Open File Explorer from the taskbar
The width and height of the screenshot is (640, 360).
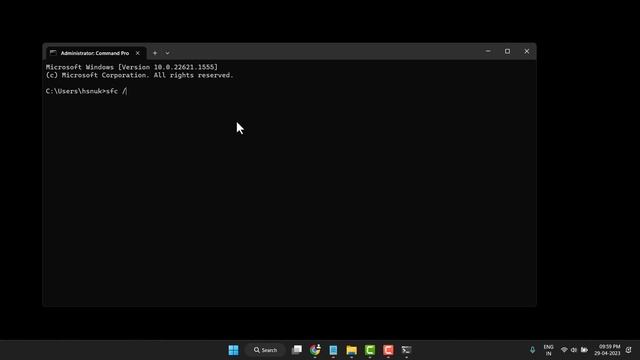pyautogui.click(x=351, y=350)
